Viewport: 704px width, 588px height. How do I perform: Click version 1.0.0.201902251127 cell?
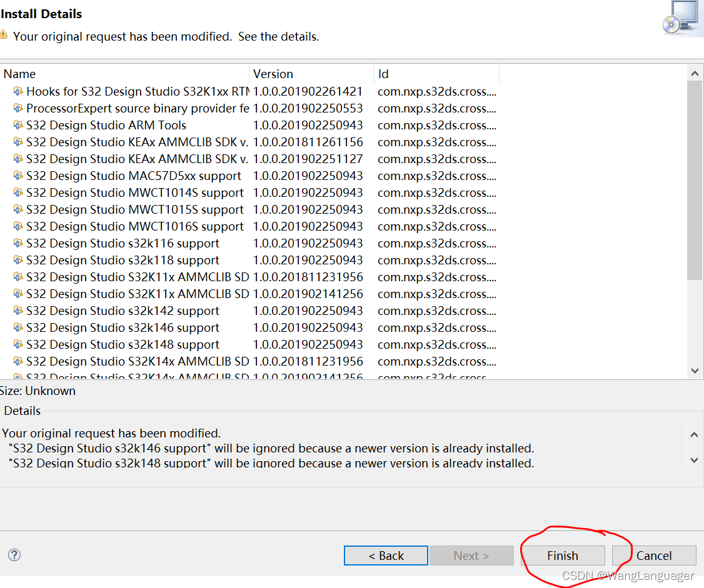point(308,159)
